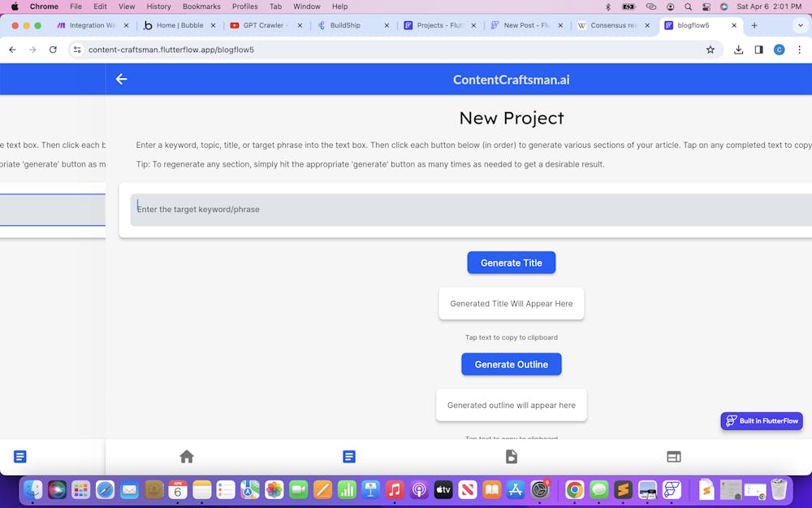Tap the Generated outline will appear here box

(x=511, y=406)
